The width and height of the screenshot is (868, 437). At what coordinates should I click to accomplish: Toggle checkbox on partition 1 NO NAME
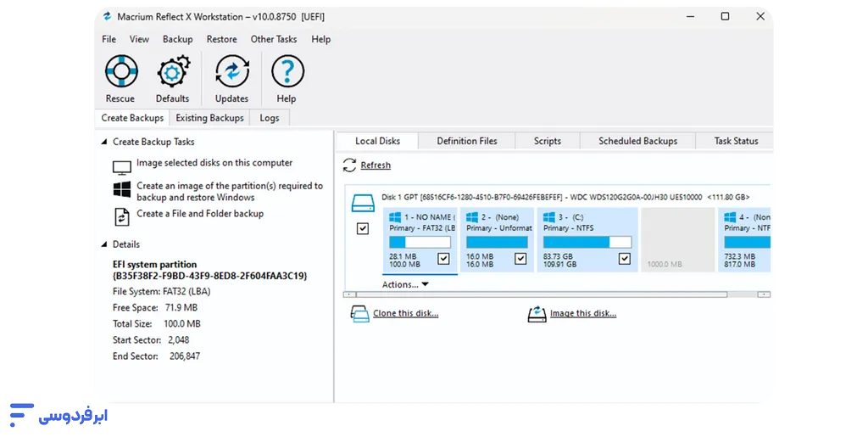coord(443,259)
